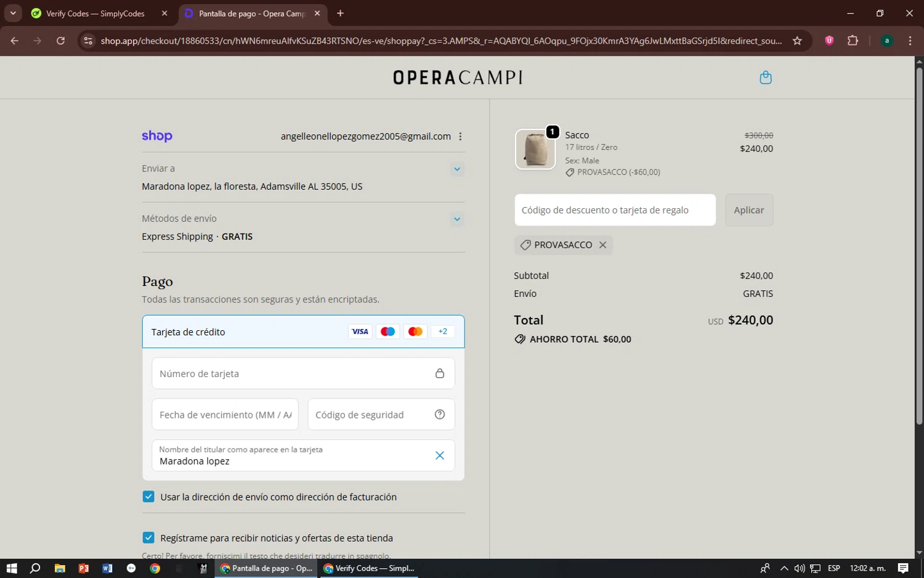924x578 pixels.
Task: Switch to Verify Codes — SimplyCodes tab
Action: [95, 14]
